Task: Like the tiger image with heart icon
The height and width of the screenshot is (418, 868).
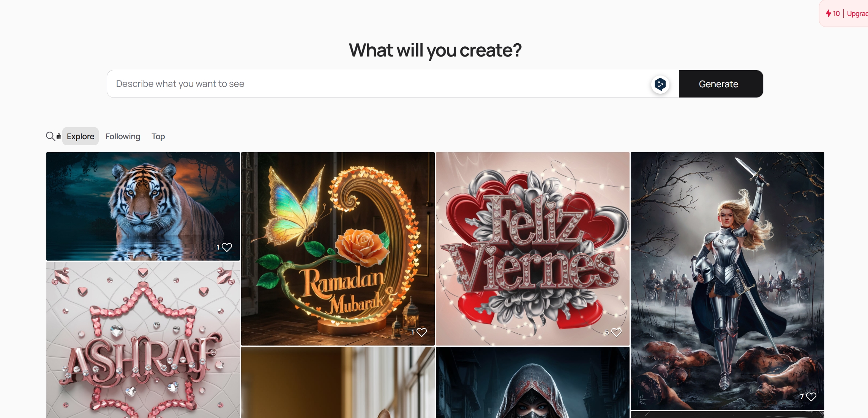Action: click(227, 247)
